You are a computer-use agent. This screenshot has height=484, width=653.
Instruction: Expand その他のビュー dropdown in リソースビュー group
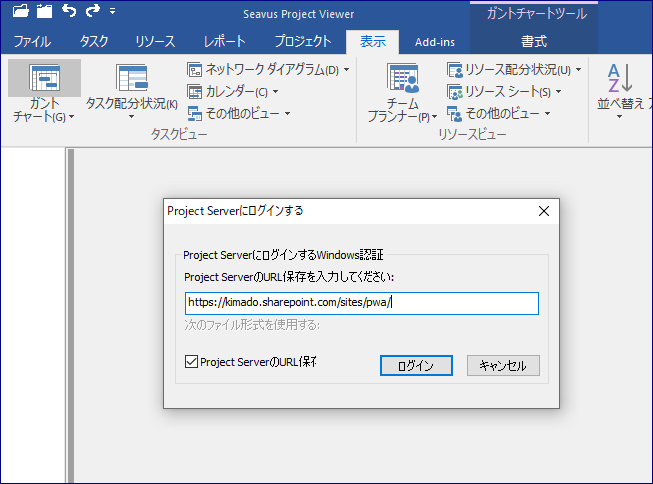pyautogui.click(x=548, y=113)
